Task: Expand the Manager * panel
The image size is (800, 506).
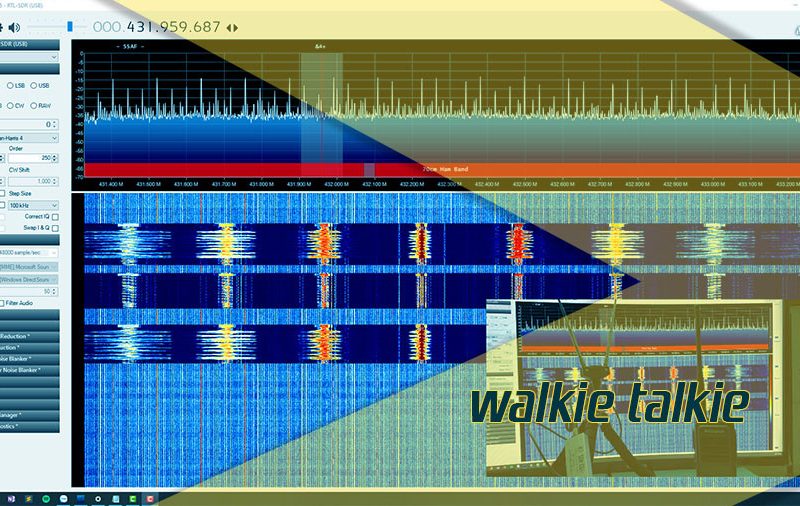Action: click(29, 415)
